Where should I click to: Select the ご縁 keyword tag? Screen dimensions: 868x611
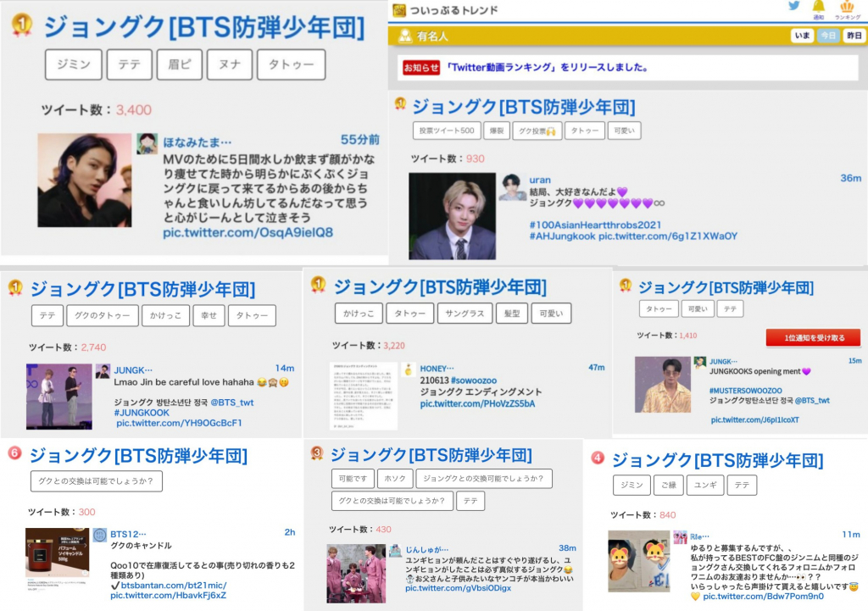click(x=669, y=486)
